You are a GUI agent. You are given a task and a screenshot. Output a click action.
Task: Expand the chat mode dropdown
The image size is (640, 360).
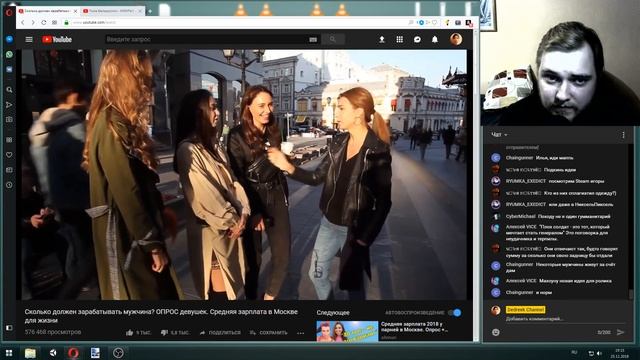(x=499, y=135)
